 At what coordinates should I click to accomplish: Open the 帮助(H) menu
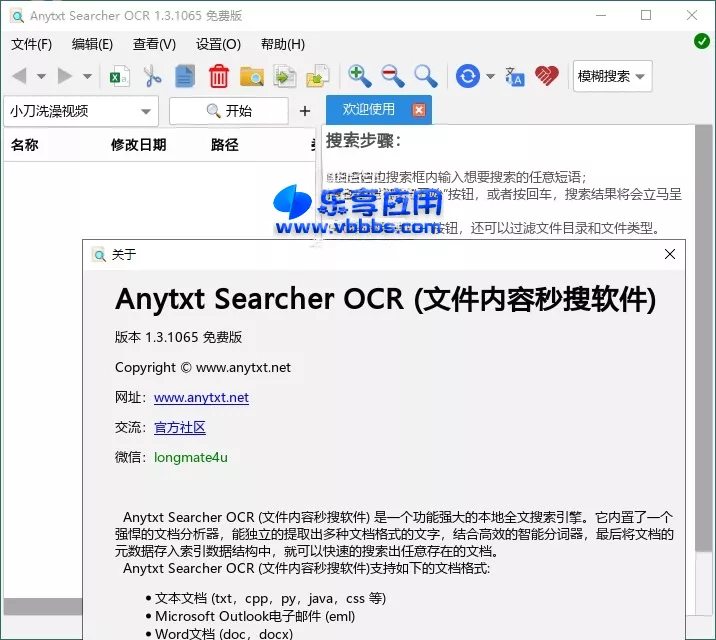pos(283,44)
